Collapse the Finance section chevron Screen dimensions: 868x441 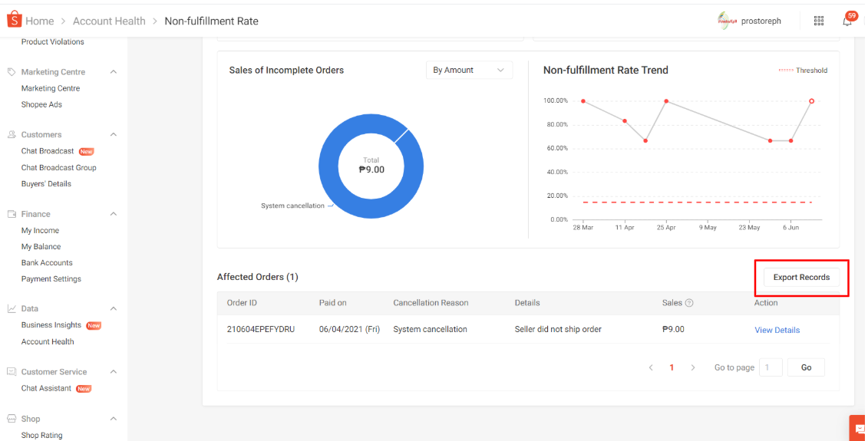point(114,214)
